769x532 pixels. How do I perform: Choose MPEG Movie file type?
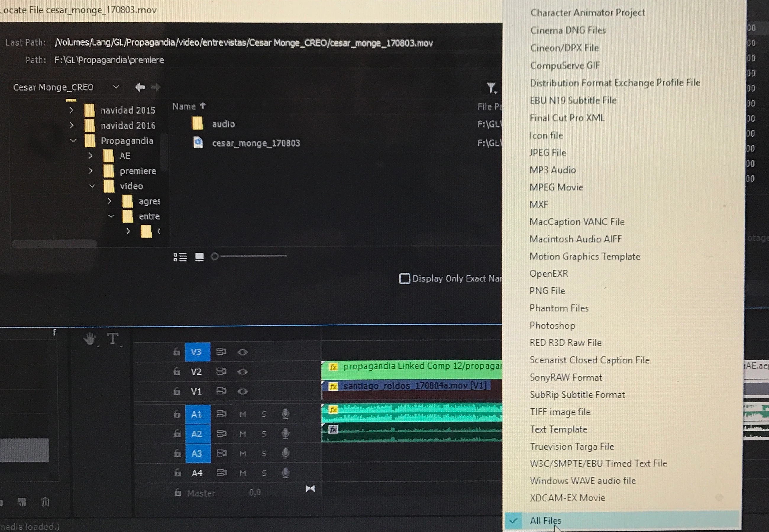[x=556, y=187]
